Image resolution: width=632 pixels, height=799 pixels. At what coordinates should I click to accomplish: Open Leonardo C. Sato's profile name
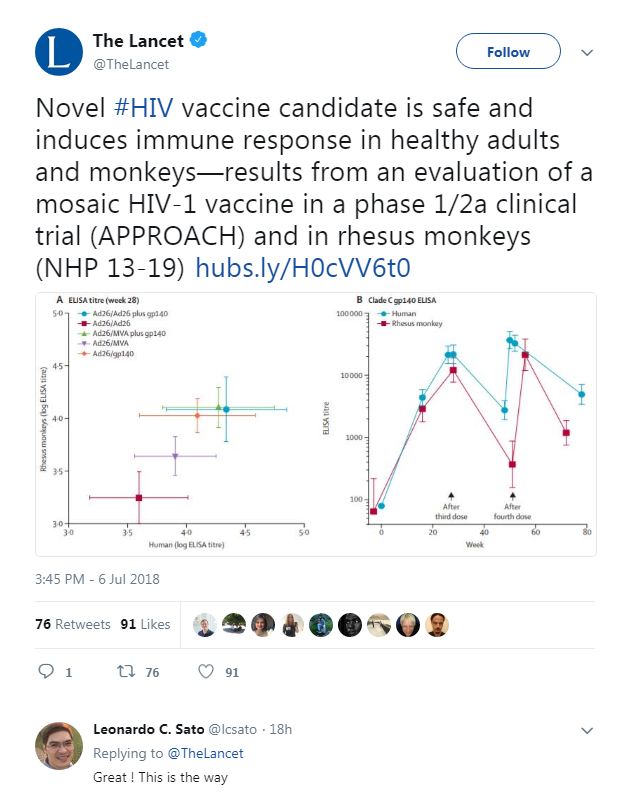pyautogui.click(x=148, y=729)
